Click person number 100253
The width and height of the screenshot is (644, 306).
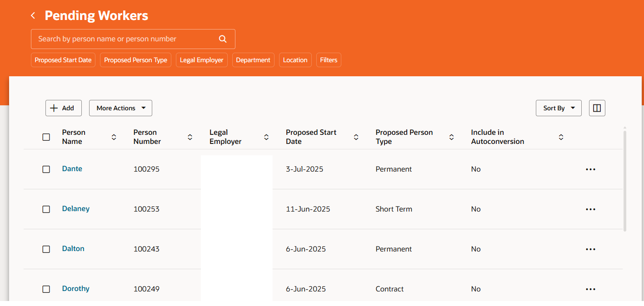tap(146, 209)
